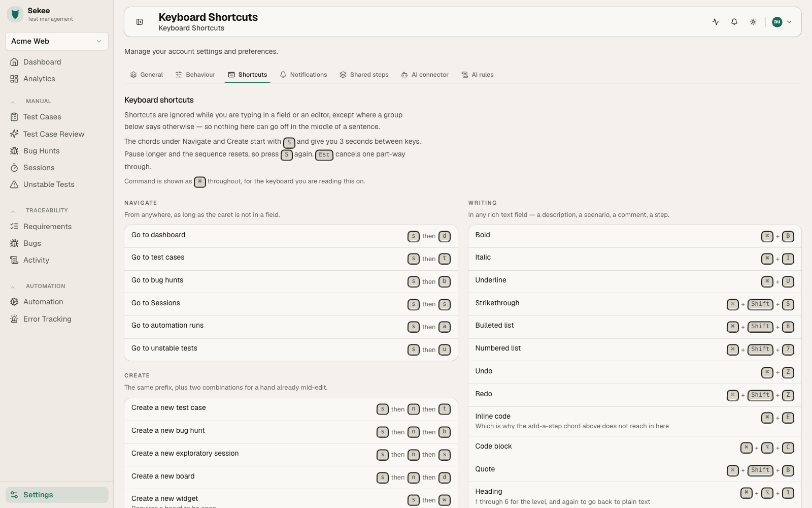Click the 'Create a new board' row
Screen dimensions: 812x508
point(291,478)
